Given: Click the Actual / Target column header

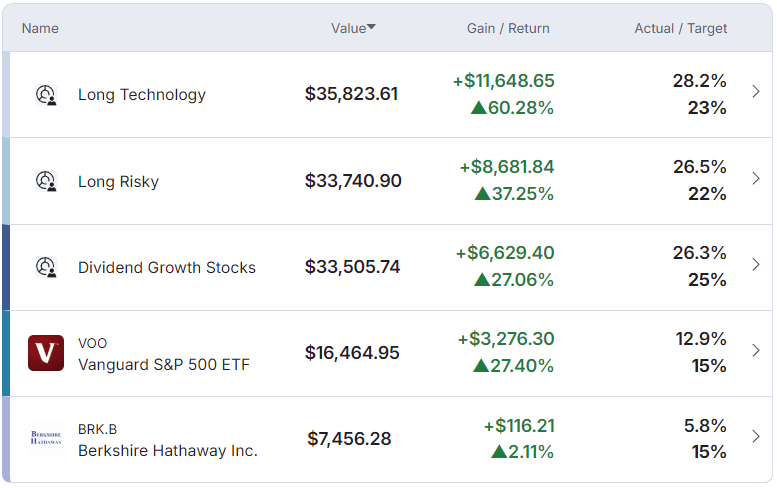Looking at the screenshot, I should coord(681,28).
